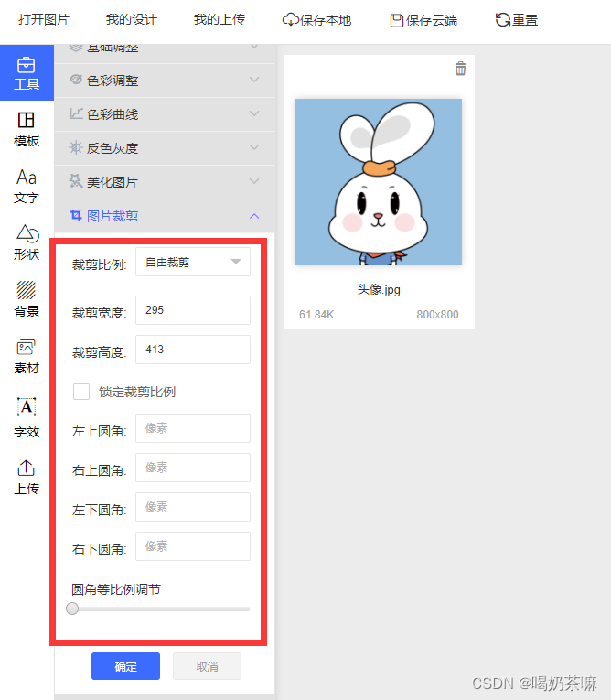
Task: Click the 色彩调整 section label
Action: 113,81
